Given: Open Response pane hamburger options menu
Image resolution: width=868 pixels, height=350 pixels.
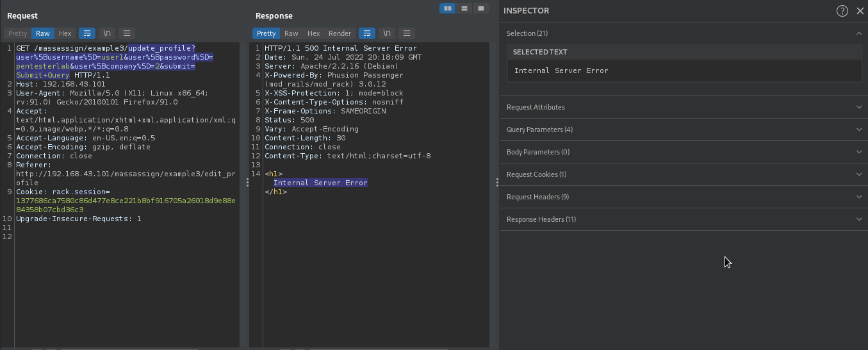Looking at the screenshot, I should point(407,33).
